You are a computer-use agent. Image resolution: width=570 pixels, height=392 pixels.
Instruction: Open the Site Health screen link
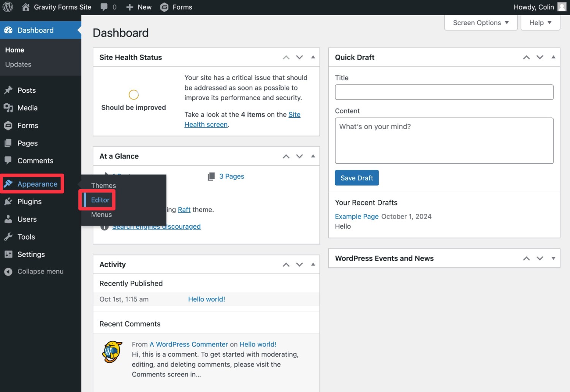click(242, 120)
